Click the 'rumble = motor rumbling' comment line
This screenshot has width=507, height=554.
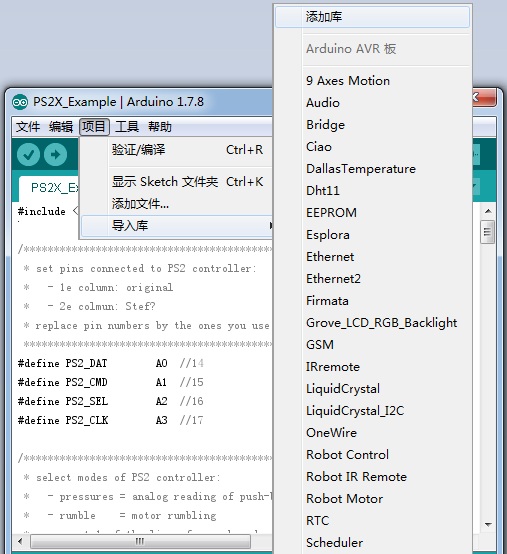tap(120, 516)
